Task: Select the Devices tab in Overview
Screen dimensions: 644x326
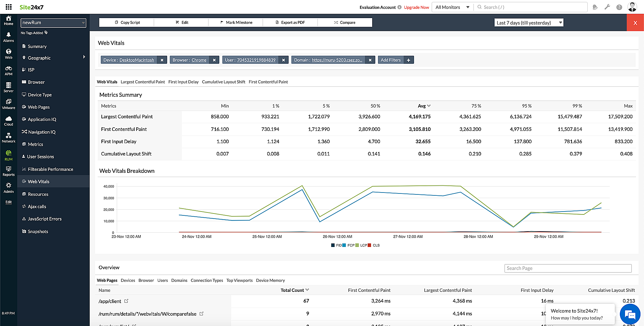Action: [128, 281]
